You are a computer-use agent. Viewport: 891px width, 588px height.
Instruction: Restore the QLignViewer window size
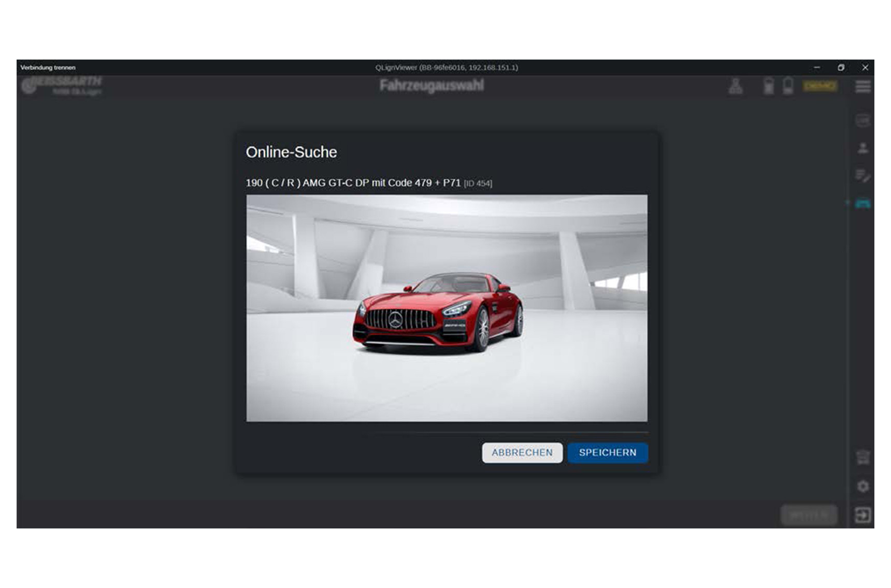(841, 67)
